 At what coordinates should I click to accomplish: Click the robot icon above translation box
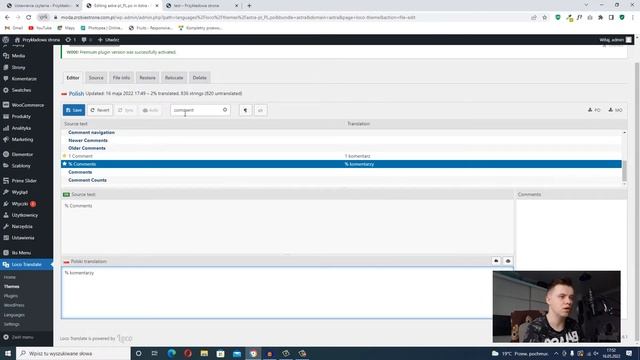click(x=508, y=261)
